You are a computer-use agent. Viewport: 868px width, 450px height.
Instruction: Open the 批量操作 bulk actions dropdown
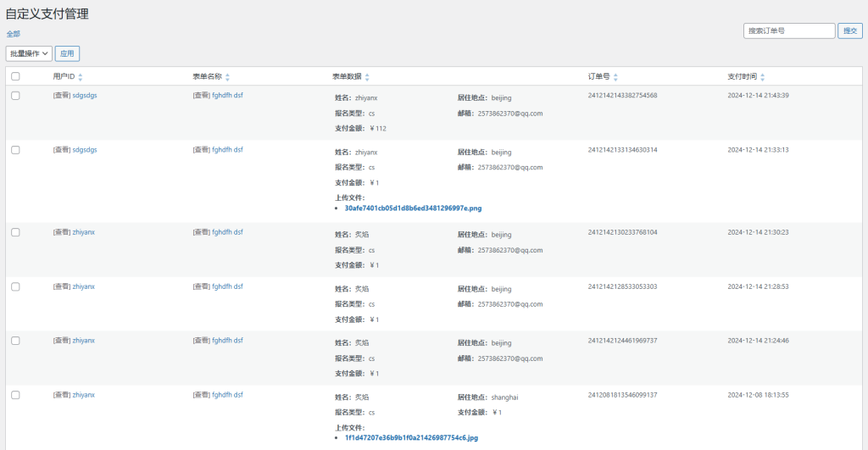tap(29, 53)
